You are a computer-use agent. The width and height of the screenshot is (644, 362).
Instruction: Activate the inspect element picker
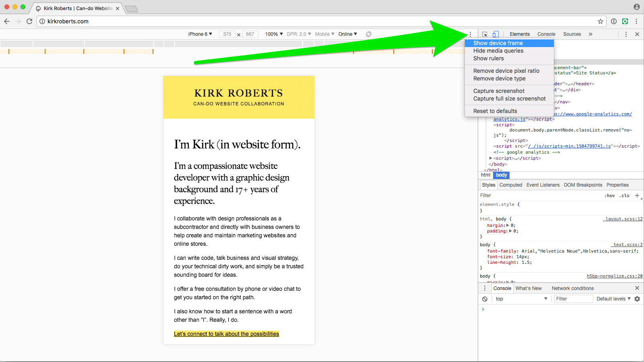485,34
